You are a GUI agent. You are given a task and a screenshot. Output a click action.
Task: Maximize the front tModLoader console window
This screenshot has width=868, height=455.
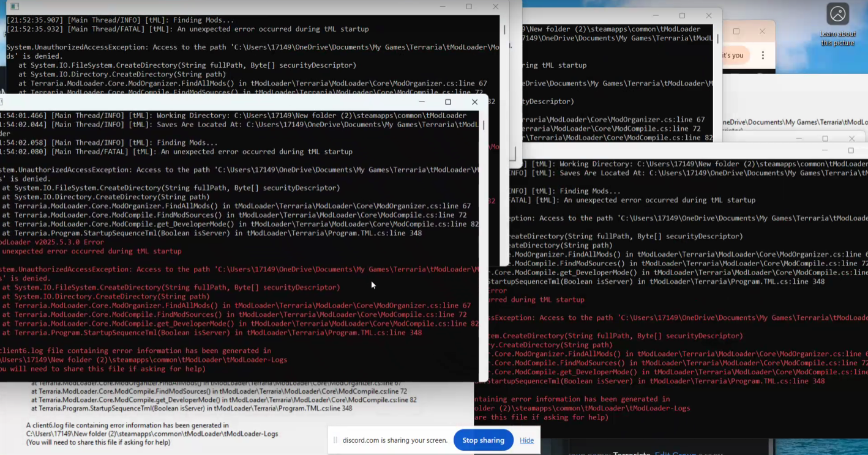click(448, 102)
